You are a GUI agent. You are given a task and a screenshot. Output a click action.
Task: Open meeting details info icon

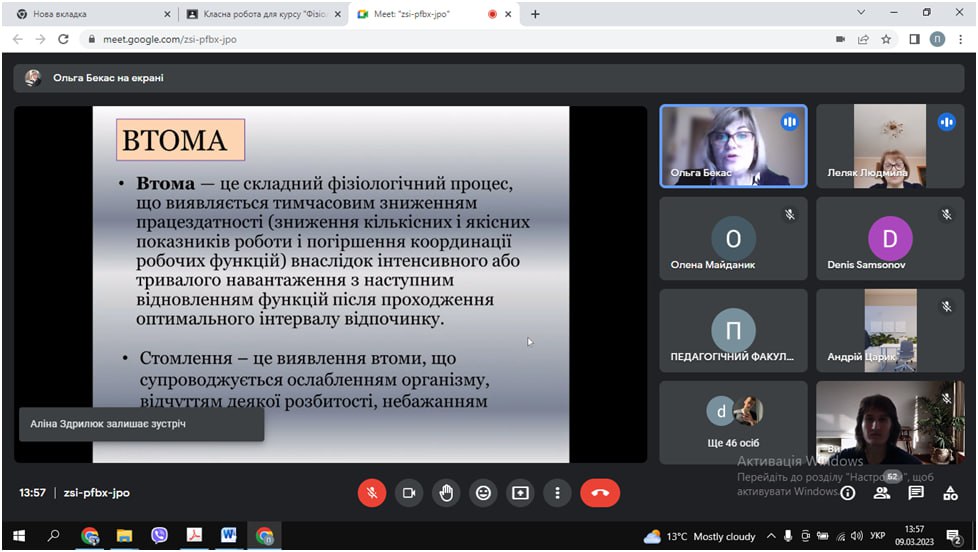[848, 493]
